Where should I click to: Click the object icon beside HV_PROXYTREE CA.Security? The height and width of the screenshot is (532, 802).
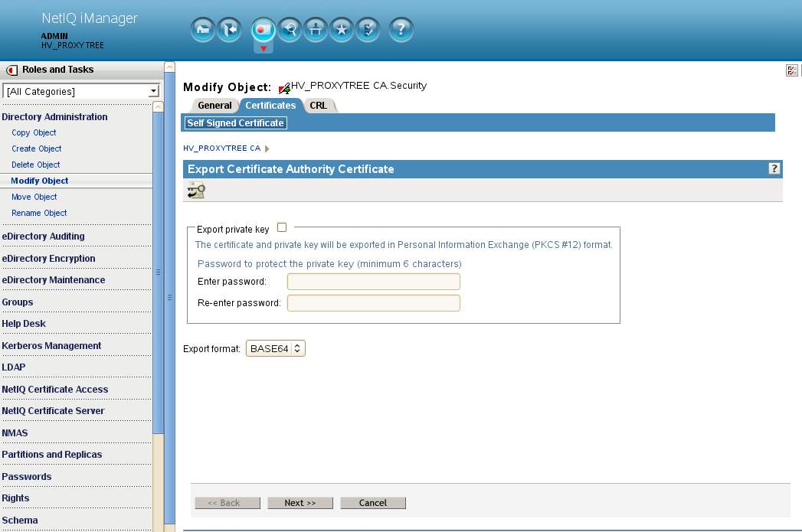click(x=284, y=88)
